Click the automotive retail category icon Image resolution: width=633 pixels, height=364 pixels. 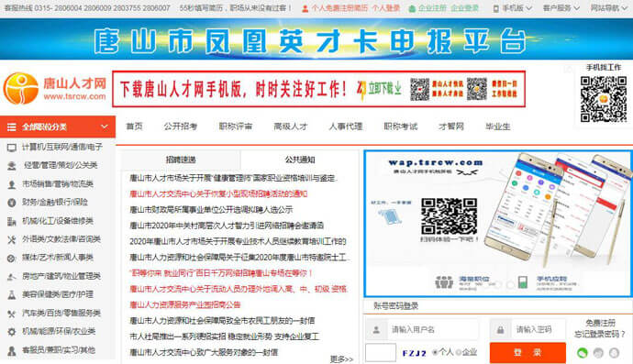(12, 314)
